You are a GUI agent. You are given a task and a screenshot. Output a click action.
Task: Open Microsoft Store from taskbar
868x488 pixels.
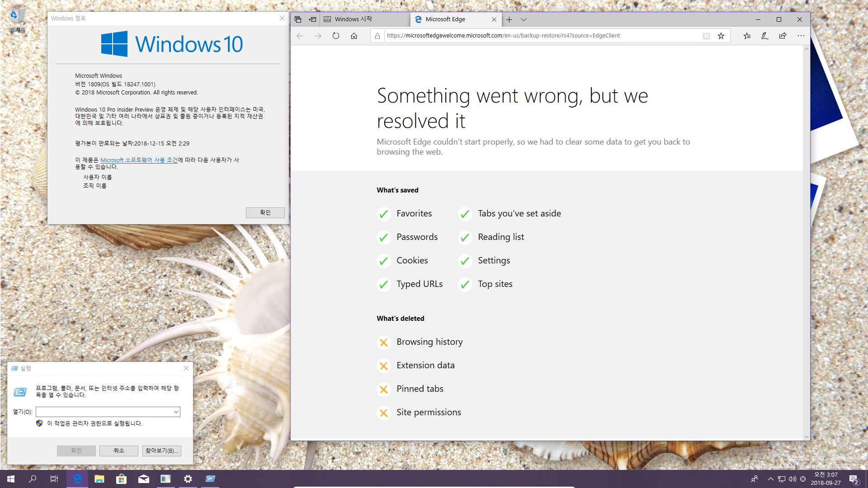[121, 479]
